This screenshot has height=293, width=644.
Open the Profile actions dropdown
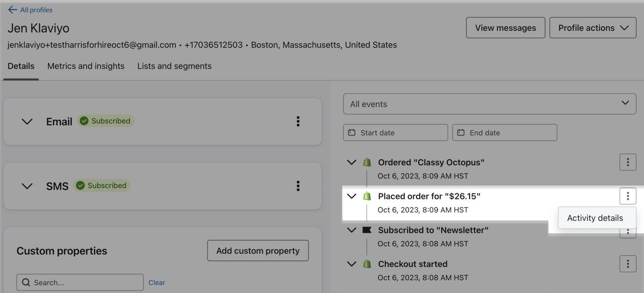592,28
